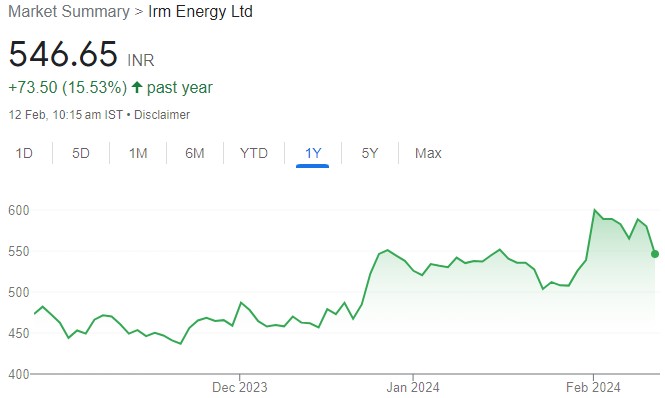The height and width of the screenshot is (398, 665).
Task: Show the Max range chart
Action: [x=428, y=153]
